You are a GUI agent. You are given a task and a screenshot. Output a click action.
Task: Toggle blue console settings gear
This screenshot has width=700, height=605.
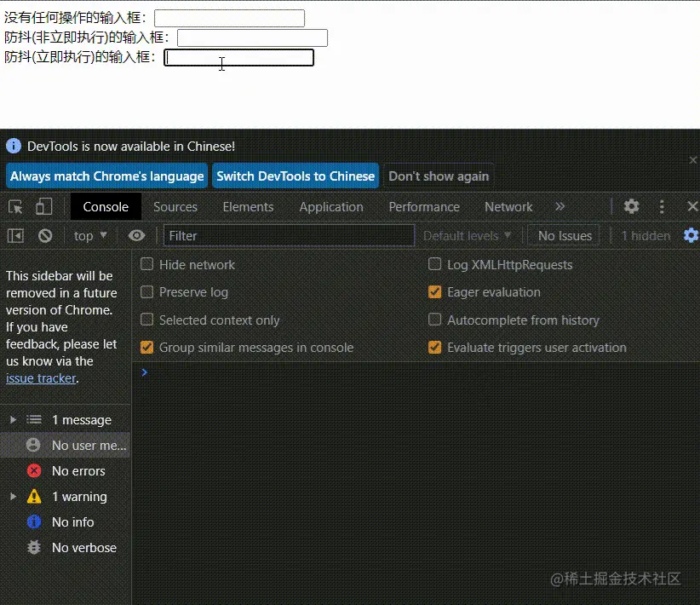691,235
